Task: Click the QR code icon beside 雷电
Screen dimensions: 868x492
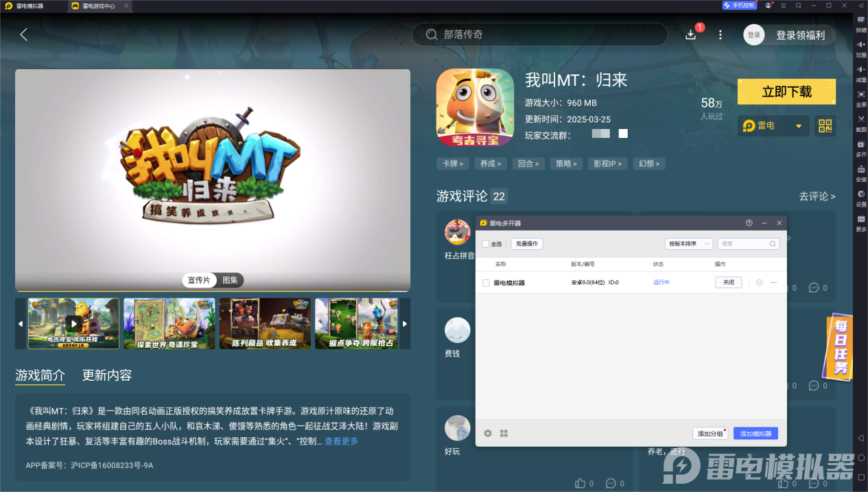Action: 825,126
